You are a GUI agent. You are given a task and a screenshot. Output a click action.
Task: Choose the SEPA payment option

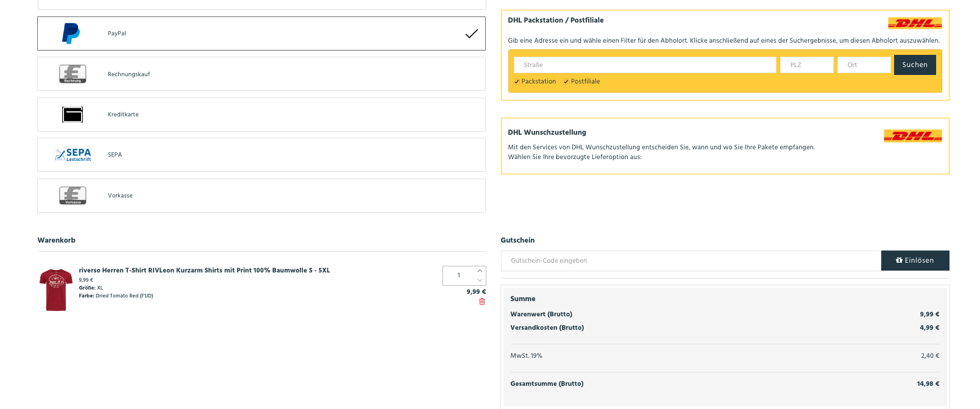coord(261,155)
